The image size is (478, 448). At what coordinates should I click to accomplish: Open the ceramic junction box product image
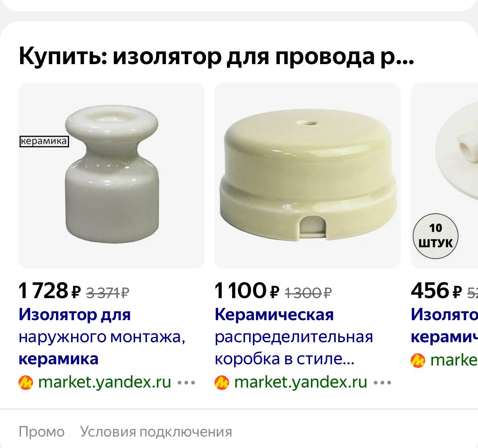[307, 176]
